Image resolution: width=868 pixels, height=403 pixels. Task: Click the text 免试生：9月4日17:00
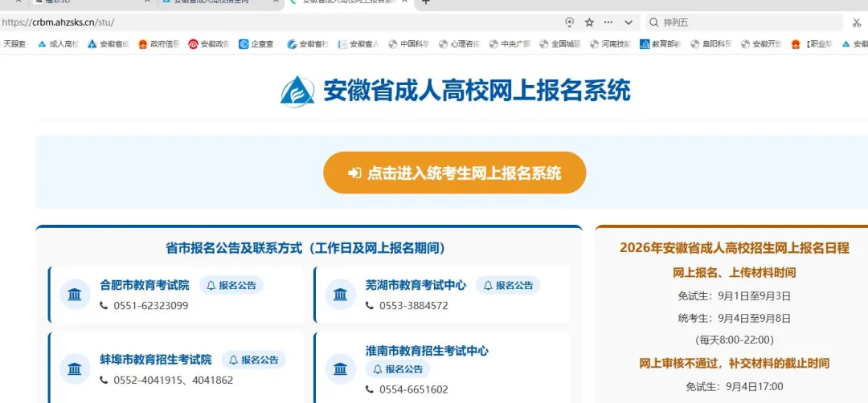[x=735, y=386]
